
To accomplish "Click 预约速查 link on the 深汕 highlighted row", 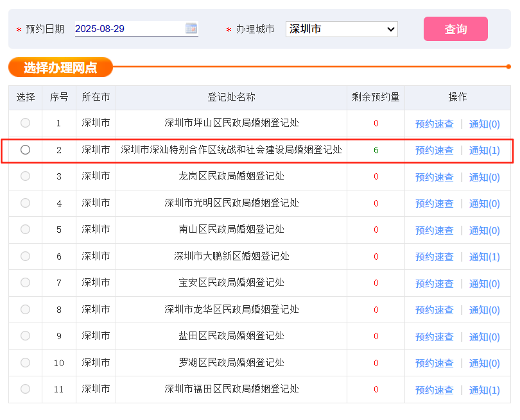I will (434, 150).
